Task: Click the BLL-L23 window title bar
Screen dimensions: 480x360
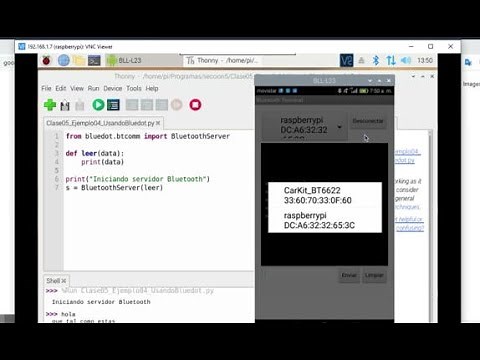Action: pos(324,80)
